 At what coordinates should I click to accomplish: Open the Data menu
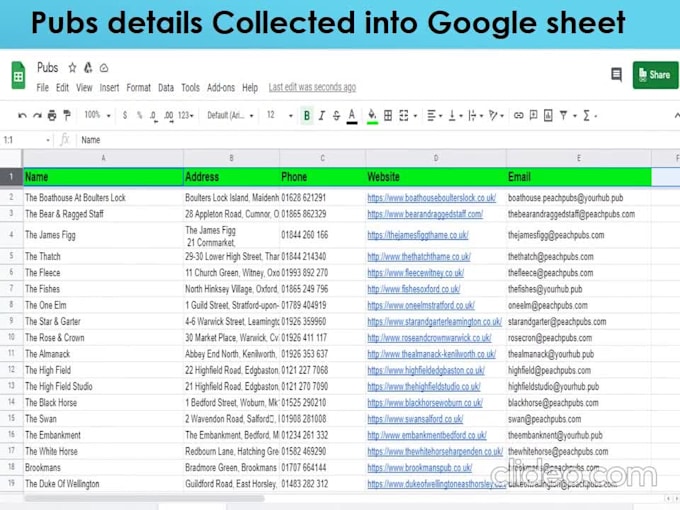[x=166, y=88]
